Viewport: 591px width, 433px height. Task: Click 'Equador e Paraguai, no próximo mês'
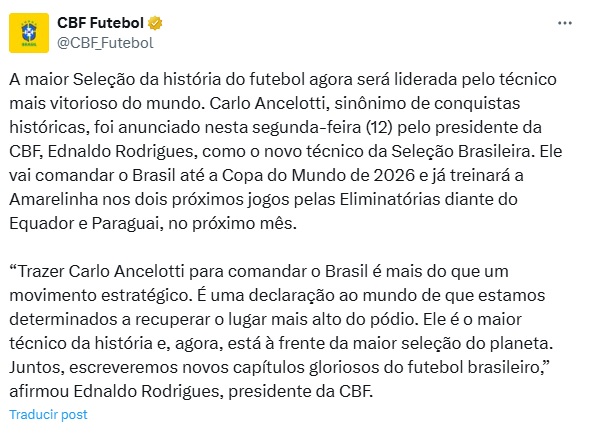(x=153, y=224)
